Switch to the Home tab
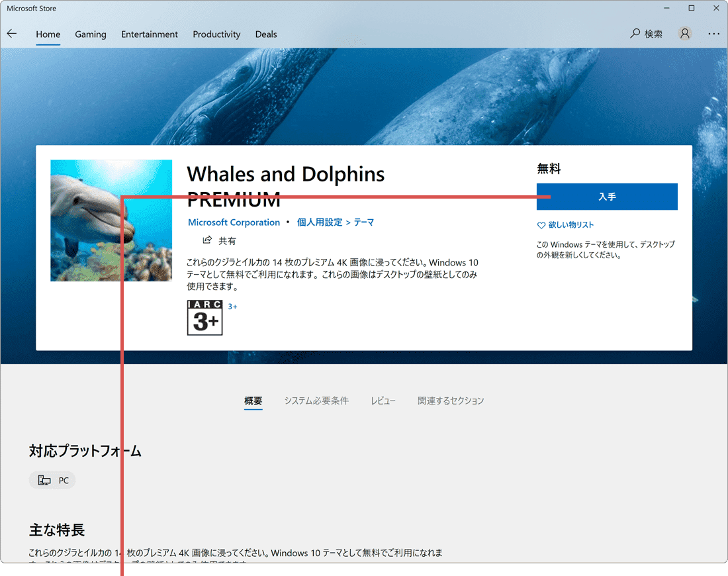728x576 pixels. pos(48,34)
